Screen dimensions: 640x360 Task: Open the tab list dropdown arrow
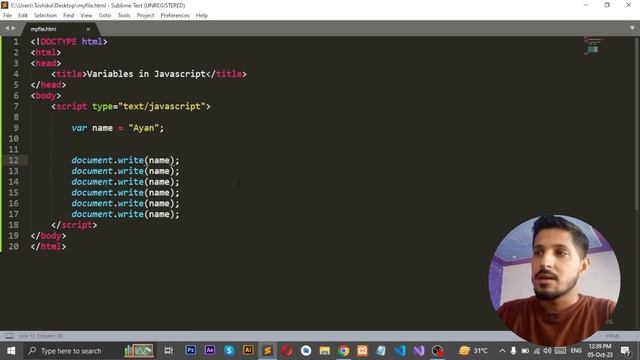[632, 28]
